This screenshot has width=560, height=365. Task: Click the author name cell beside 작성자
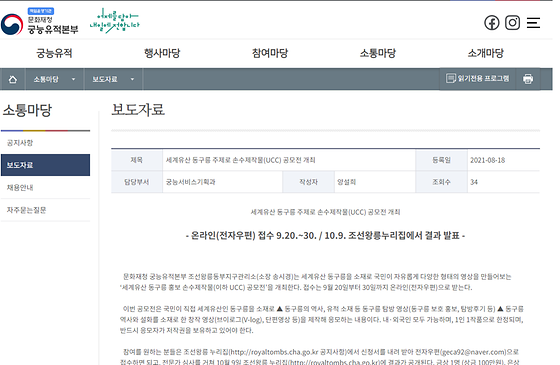pos(375,182)
